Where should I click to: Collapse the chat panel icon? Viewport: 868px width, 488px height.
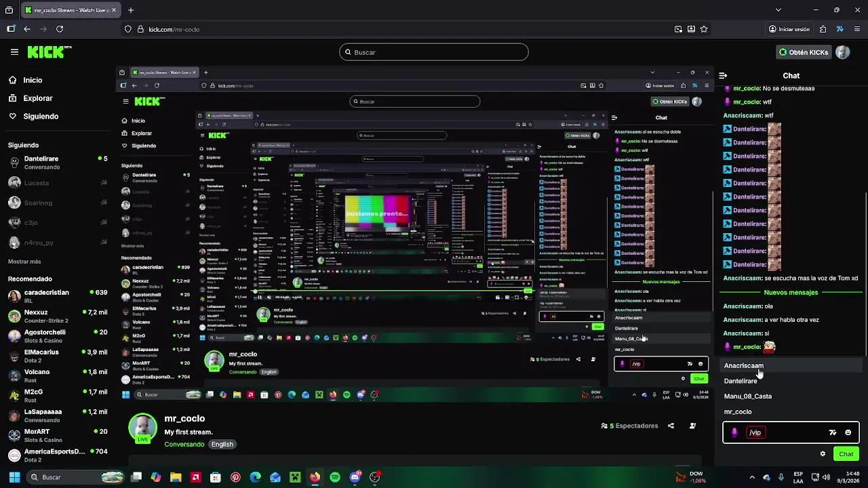tap(723, 76)
